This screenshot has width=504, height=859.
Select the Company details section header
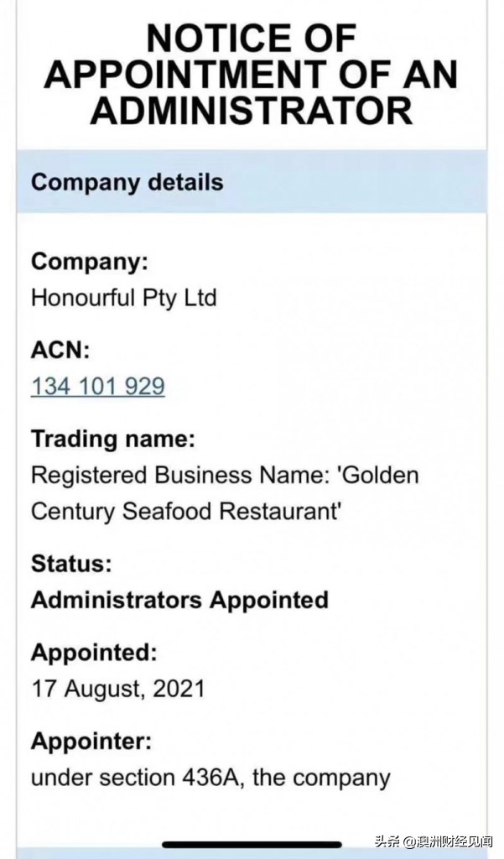point(127,182)
